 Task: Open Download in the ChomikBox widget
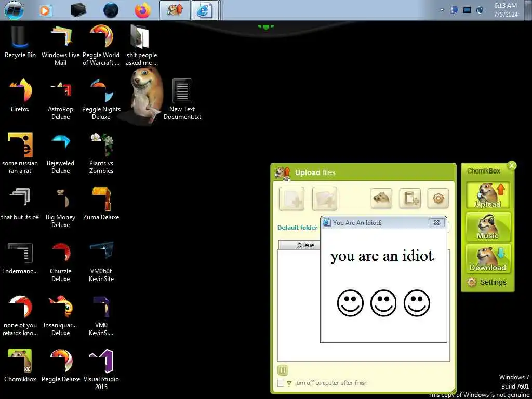pos(487,259)
